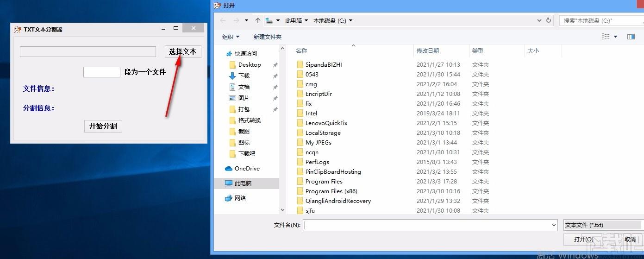Viewport: 644px width, 259px height.
Task: Go up one folder level
Action: [x=258, y=20]
